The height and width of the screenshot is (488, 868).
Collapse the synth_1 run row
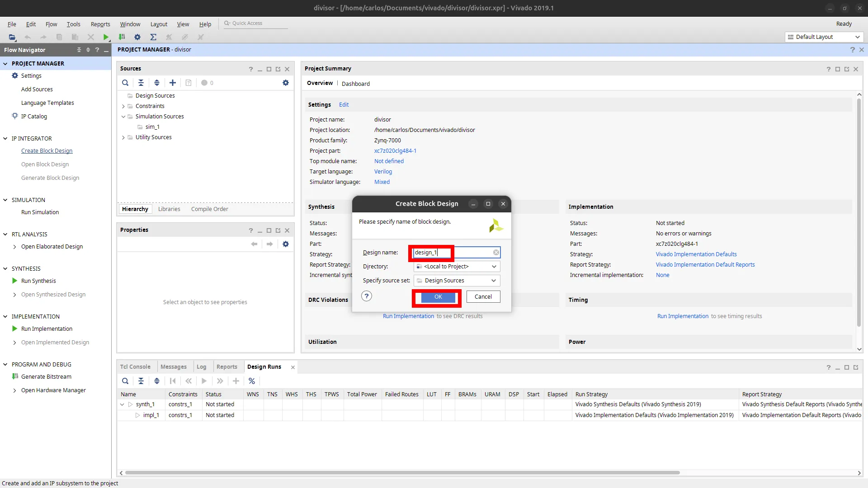pyautogui.click(x=122, y=404)
